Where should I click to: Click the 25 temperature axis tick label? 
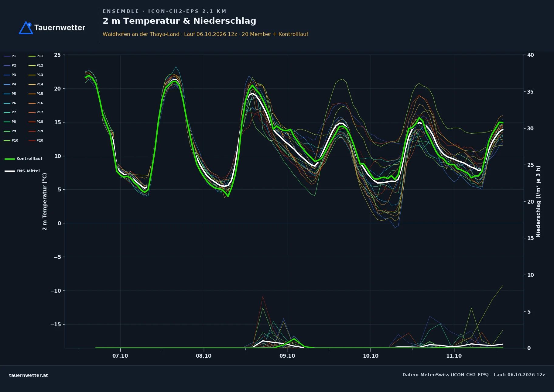pyautogui.click(x=57, y=55)
